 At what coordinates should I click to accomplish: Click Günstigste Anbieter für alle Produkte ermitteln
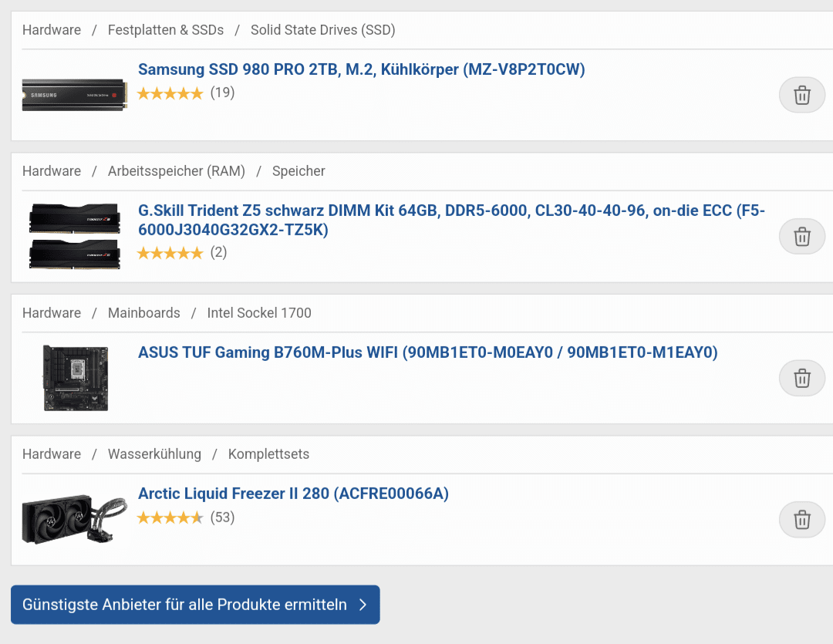(x=195, y=605)
